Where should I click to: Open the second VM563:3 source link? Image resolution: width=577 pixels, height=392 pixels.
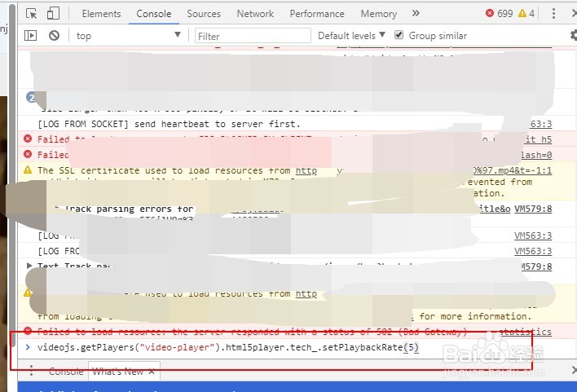click(533, 251)
